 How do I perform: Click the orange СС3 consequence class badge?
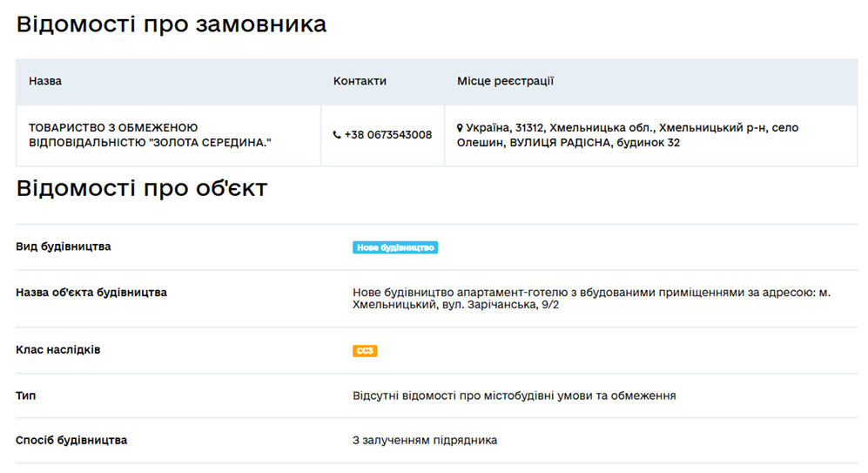365,351
